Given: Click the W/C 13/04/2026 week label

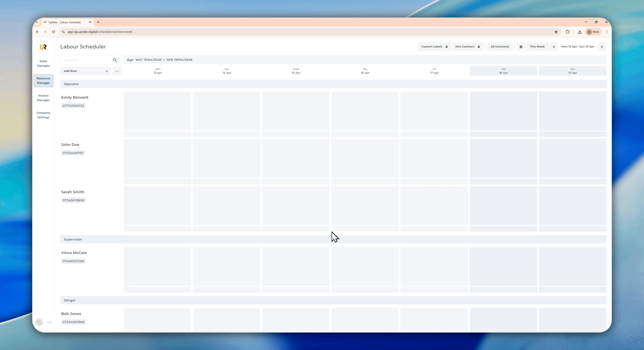Looking at the screenshot, I should tap(149, 60).
